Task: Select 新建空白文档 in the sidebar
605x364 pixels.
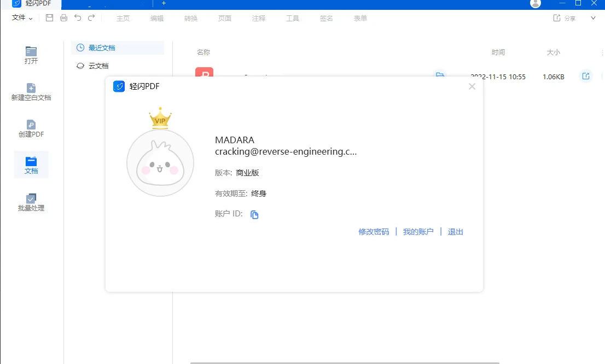Action: [31, 92]
